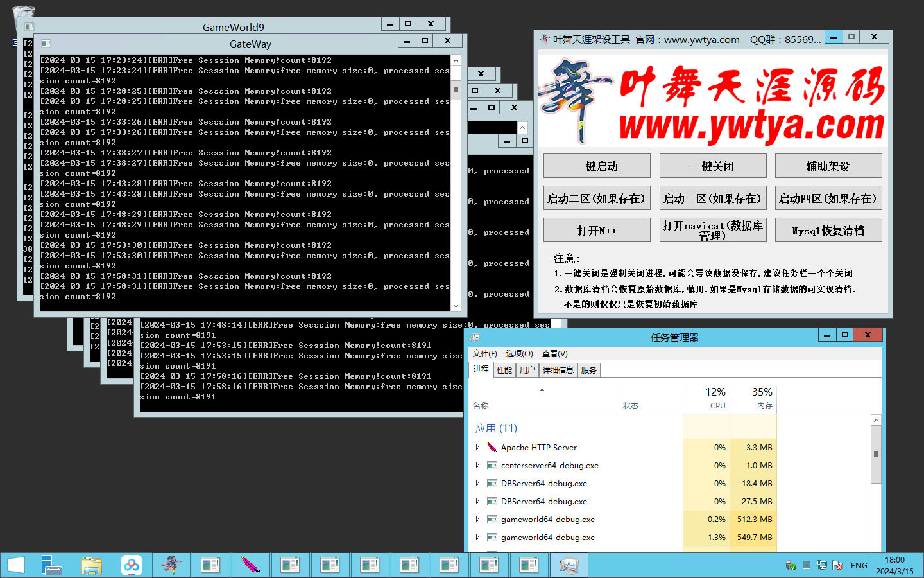Image resolution: width=924 pixels, height=578 pixels.
Task: Click Task Manager process list scroll-up arrow
Action: point(876,420)
